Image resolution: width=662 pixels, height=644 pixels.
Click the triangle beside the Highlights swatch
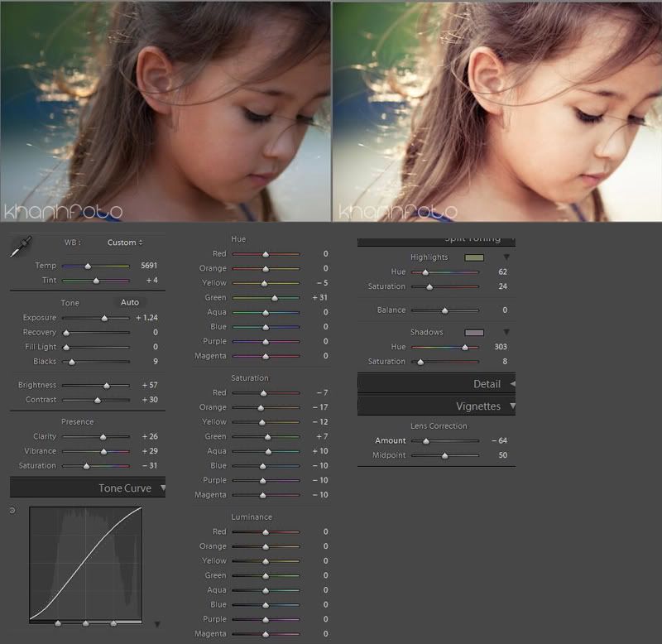[x=506, y=257]
